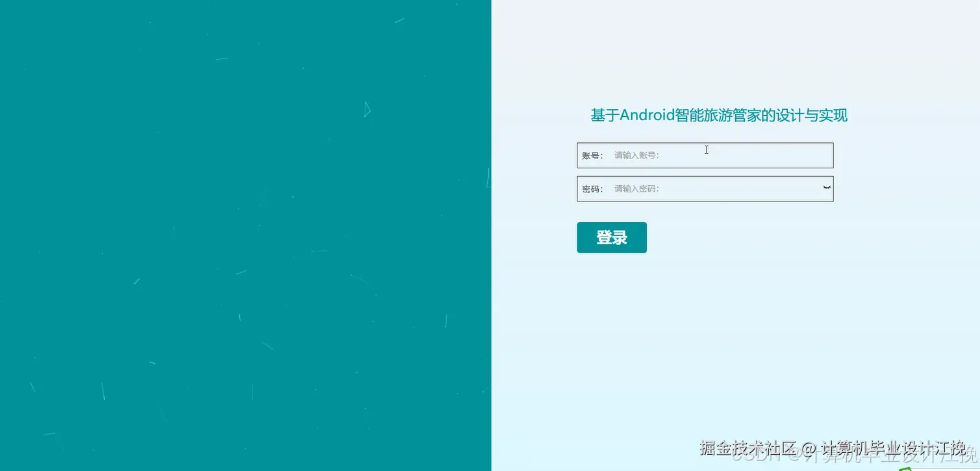The height and width of the screenshot is (471, 980).
Task: Click the 账号： label
Action: (593, 156)
